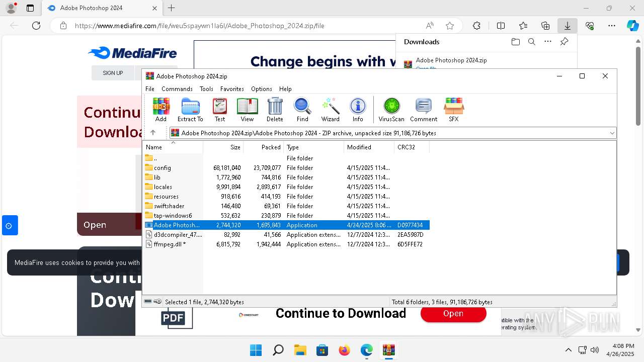Open new browser tab plus button
644x362 pixels.
(171, 8)
